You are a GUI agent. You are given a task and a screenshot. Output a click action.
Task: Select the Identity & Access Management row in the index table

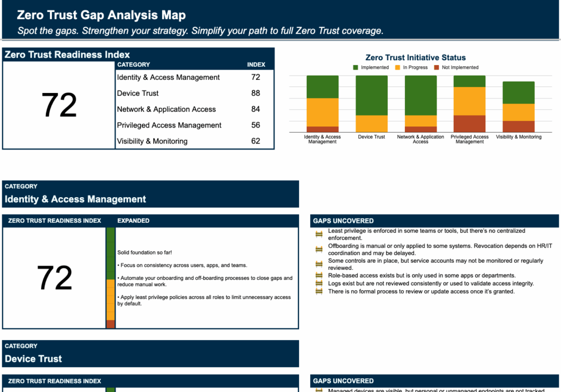coord(168,78)
